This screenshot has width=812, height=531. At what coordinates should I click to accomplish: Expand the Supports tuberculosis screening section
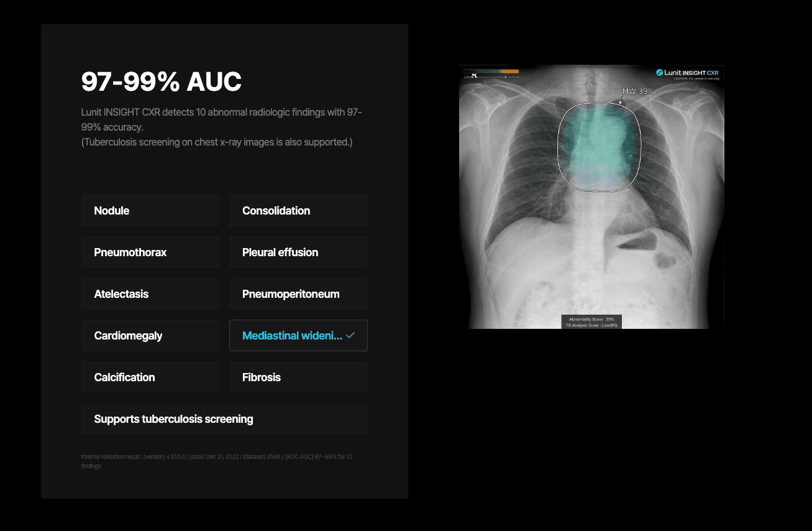pos(224,418)
